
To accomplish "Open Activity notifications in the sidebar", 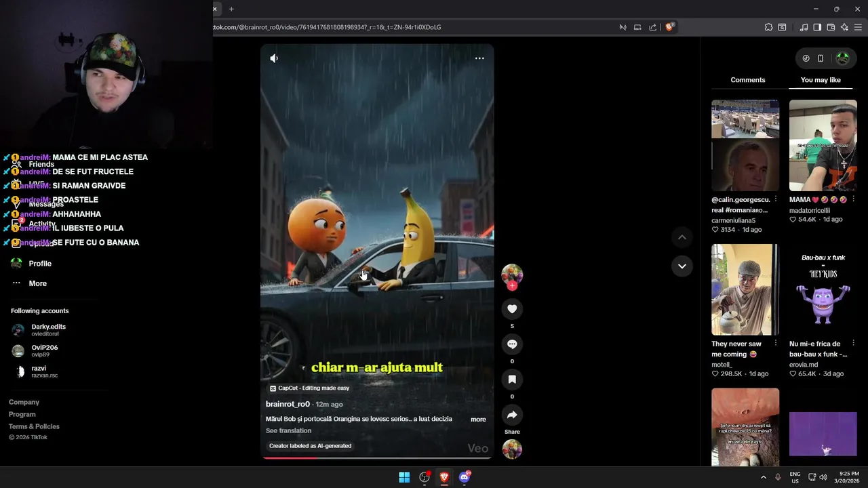I will point(42,224).
